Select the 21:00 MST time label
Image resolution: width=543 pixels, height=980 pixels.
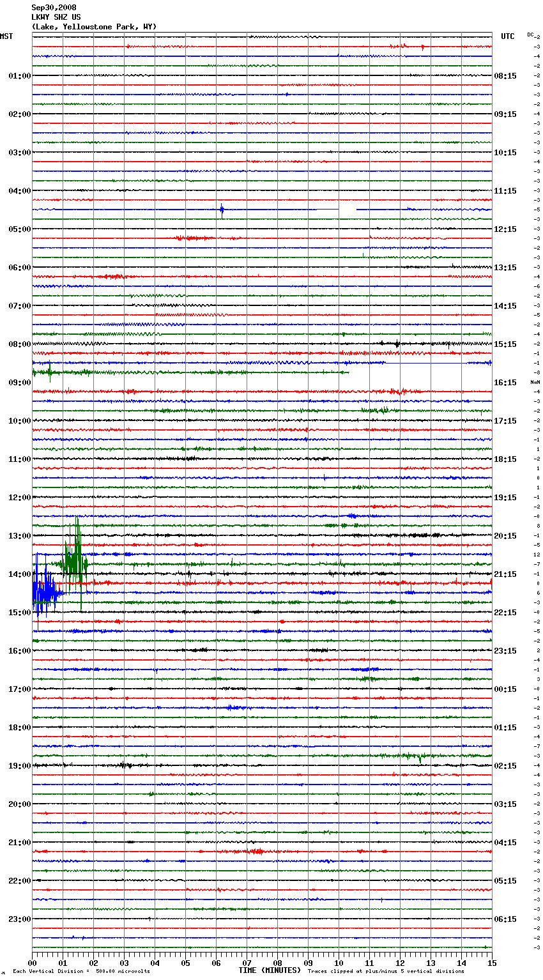point(20,843)
